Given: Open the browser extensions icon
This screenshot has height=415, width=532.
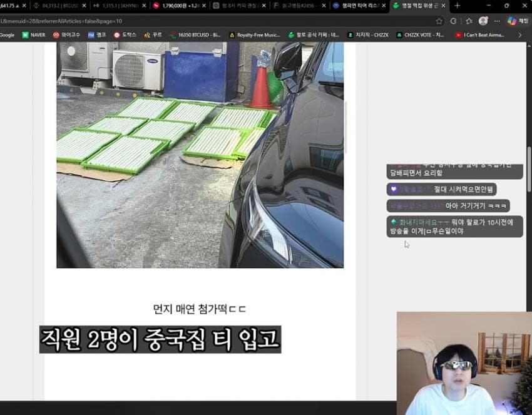Looking at the screenshot, I should tap(453, 21).
